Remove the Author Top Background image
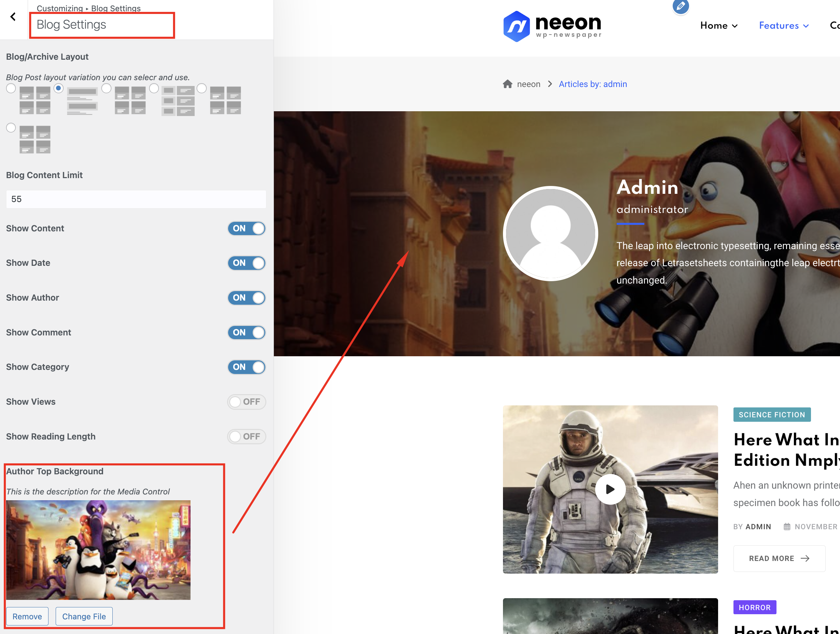The width and height of the screenshot is (840, 634). 27,616
